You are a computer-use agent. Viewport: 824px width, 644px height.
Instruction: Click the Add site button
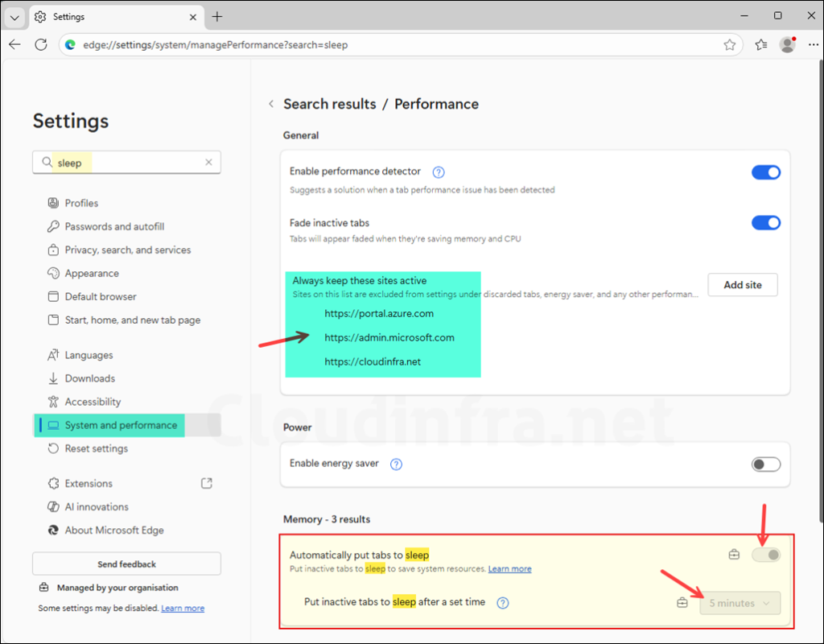pos(742,285)
